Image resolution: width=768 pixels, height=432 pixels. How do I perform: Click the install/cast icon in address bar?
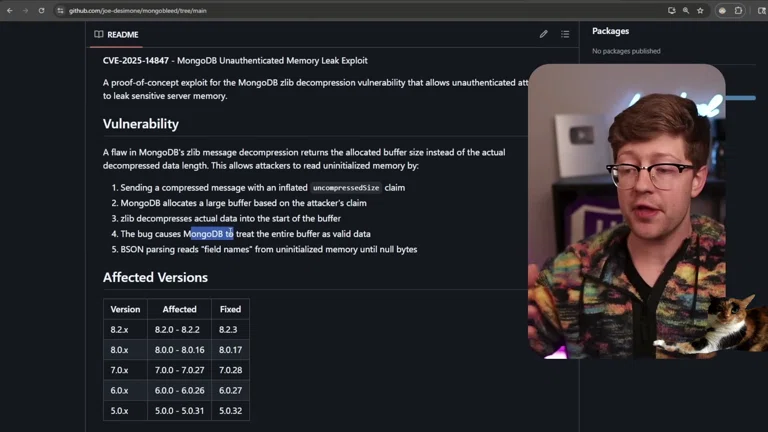(x=671, y=10)
